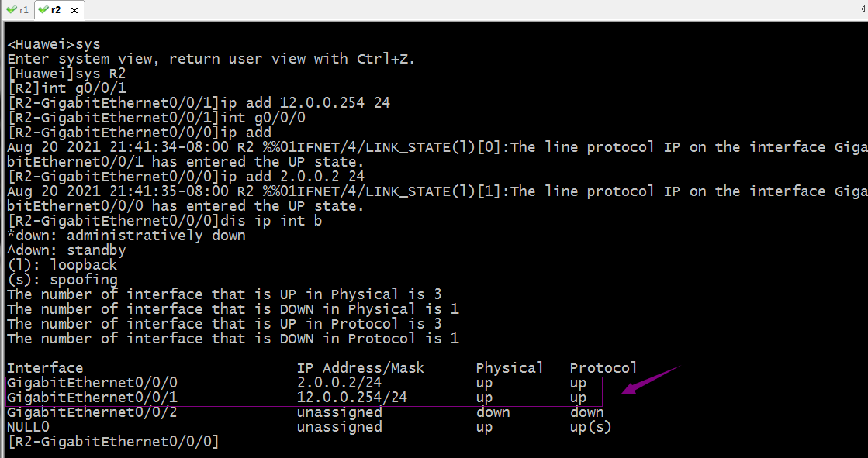Image resolution: width=868 pixels, height=458 pixels.
Task: Click the green checkmark icon on r2 tab
Action: point(43,9)
